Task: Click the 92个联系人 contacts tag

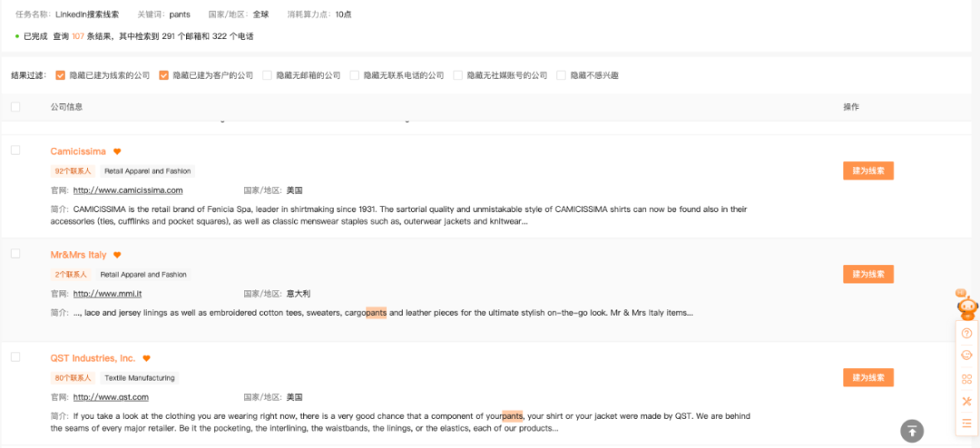Action: click(x=73, y=171)
